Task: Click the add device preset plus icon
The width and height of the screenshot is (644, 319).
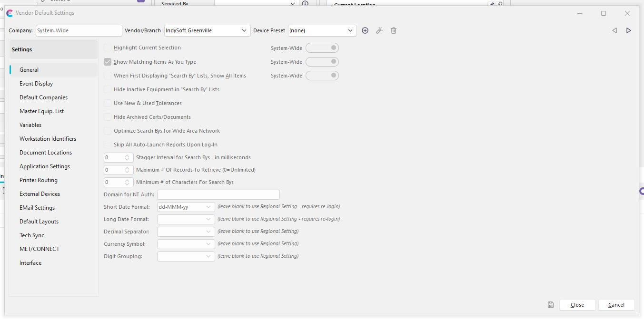Action: 365,30
